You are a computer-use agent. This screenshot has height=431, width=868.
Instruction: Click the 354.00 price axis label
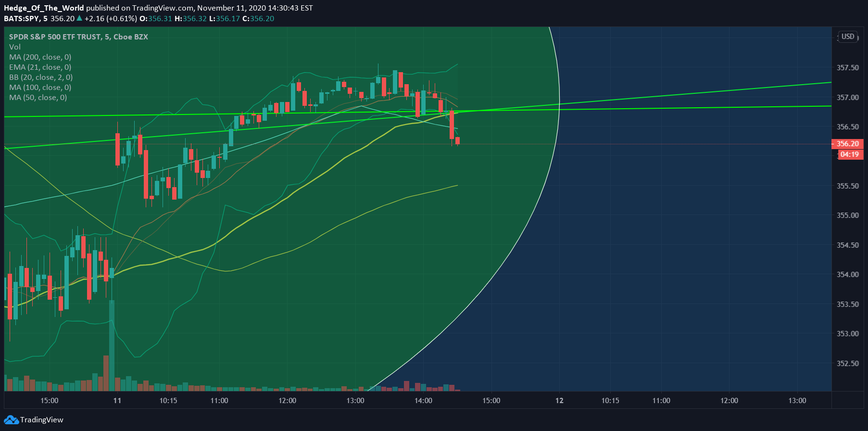click(x=847, y=275)
